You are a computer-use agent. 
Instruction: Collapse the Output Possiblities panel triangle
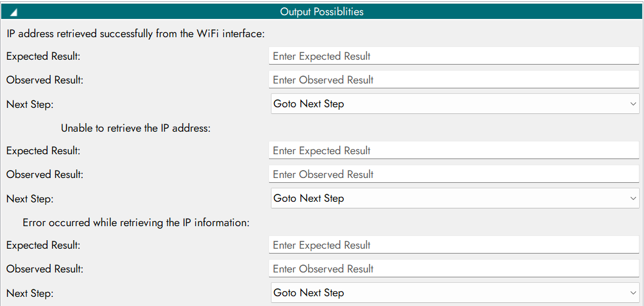tap(13, 12)
